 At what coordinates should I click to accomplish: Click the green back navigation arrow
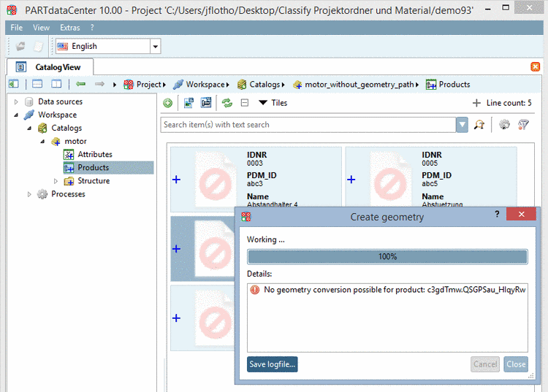[x=80, y=84]
